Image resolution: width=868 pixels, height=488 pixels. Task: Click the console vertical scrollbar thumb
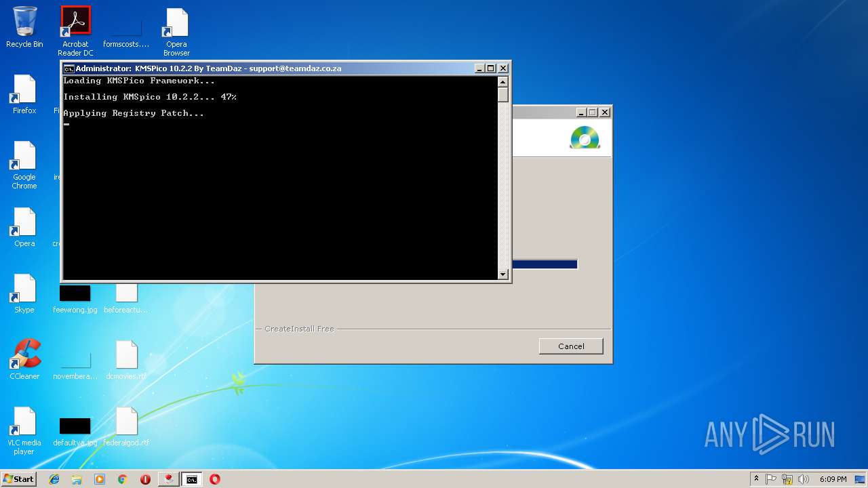503,94
